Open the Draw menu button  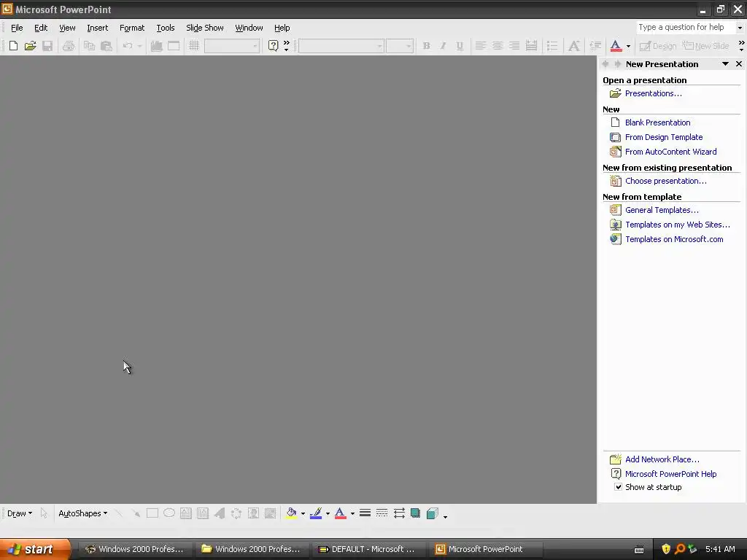[x=20, y=513]
